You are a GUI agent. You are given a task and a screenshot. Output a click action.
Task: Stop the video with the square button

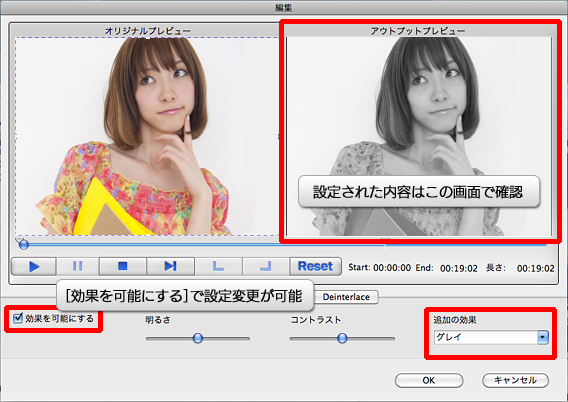click(x=123, y=267)
